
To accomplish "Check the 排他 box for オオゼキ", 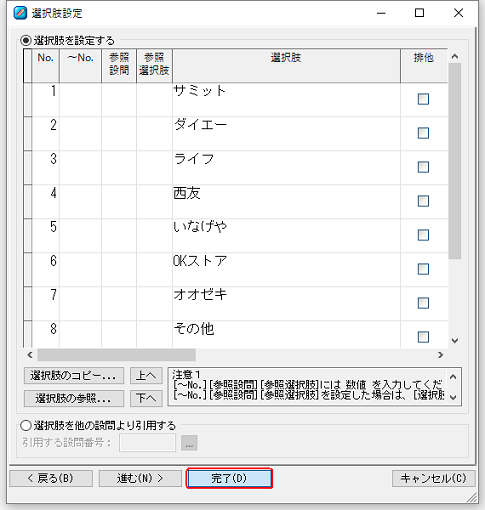I will (x=423, y=303).
